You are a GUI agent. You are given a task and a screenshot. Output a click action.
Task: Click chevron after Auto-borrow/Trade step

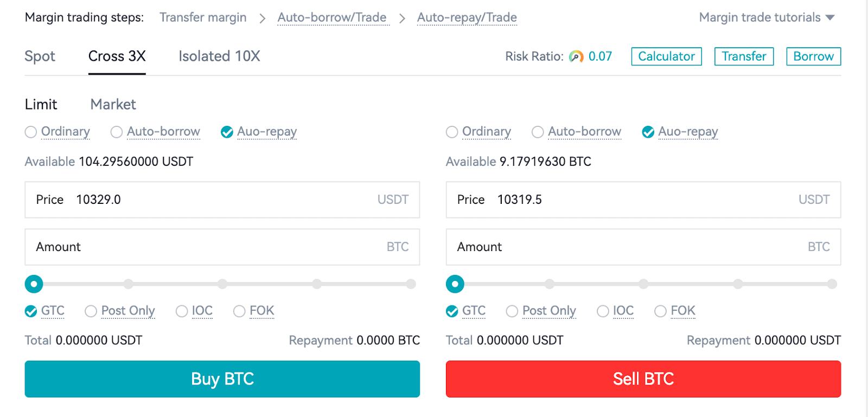coord(402,18)
